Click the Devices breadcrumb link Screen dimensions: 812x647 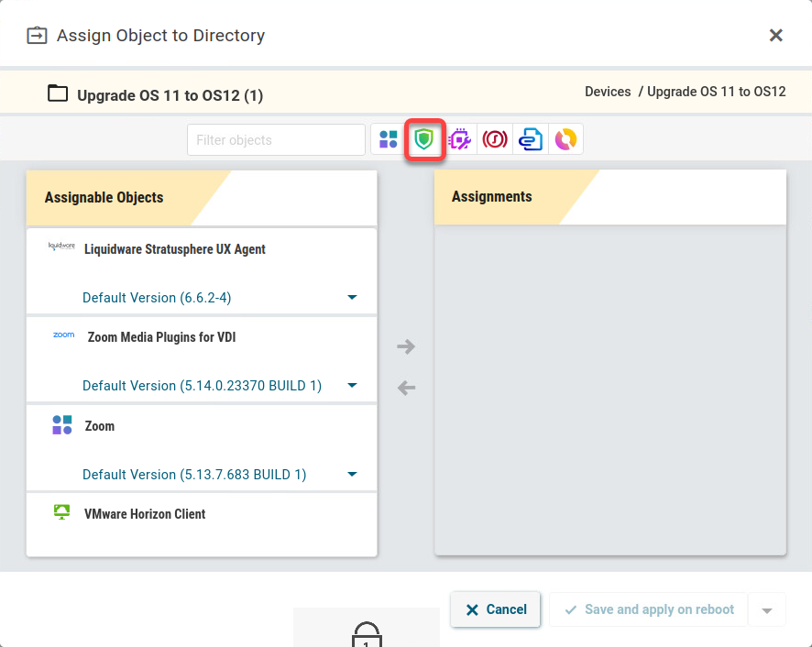coord(608,92)
